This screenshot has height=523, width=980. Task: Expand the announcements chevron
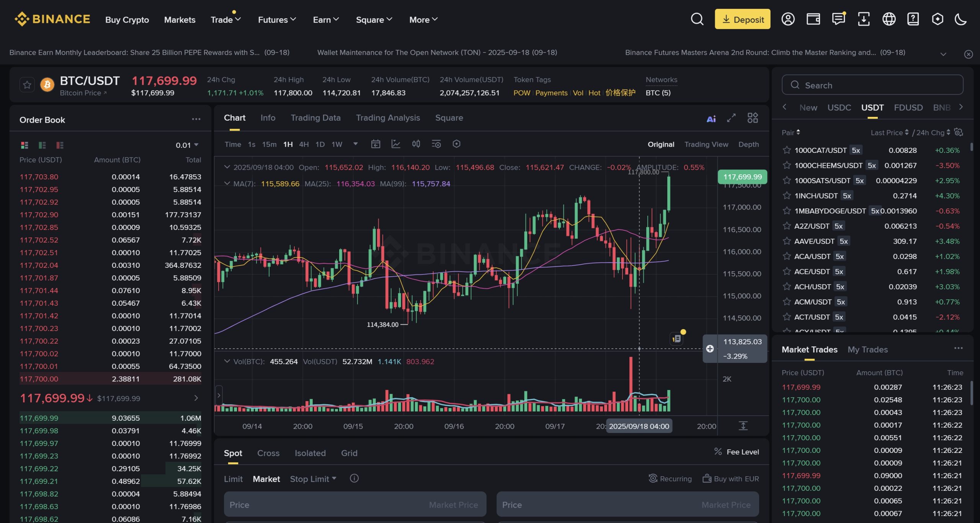point(943,54)
